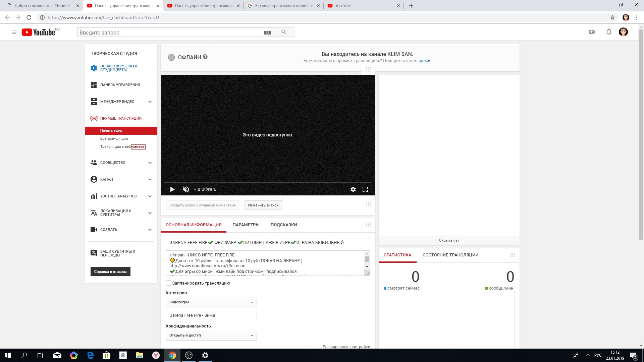644x362 pixels.
Task: Enable fullscreen mode on preview player
Action: click(x=365, y=189)
